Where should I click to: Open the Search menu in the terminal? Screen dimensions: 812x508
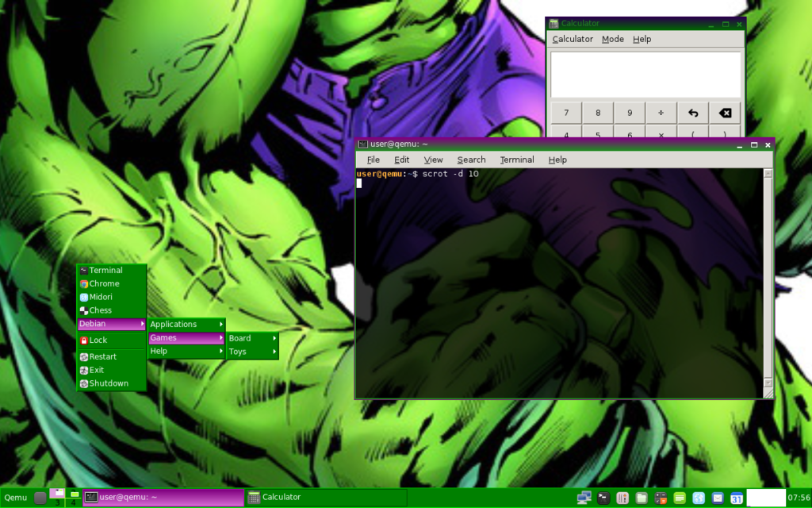click(471, 160)
